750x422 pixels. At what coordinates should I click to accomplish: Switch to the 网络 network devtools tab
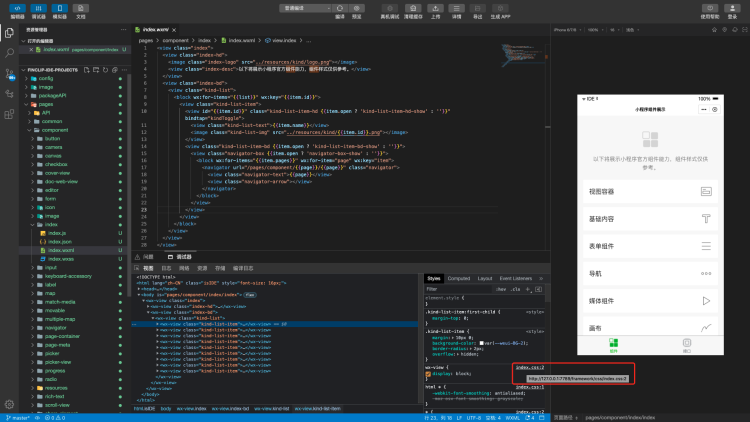[x=184, y=268]
